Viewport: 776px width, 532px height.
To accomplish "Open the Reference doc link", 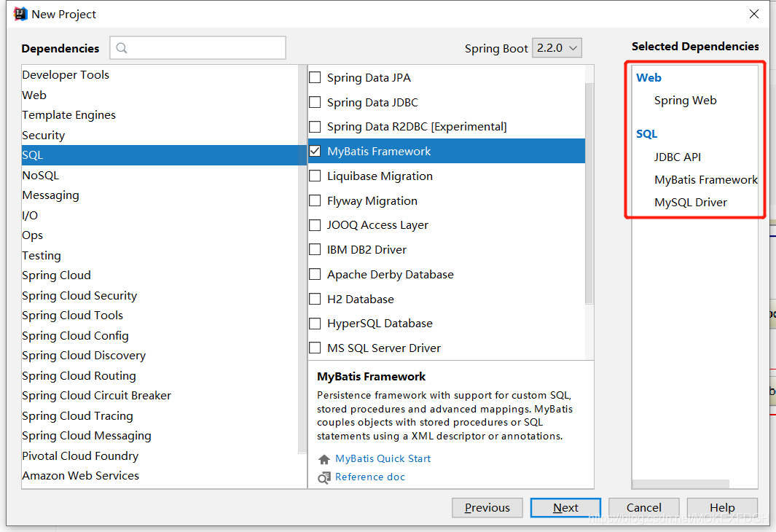I will click(369, 477).
